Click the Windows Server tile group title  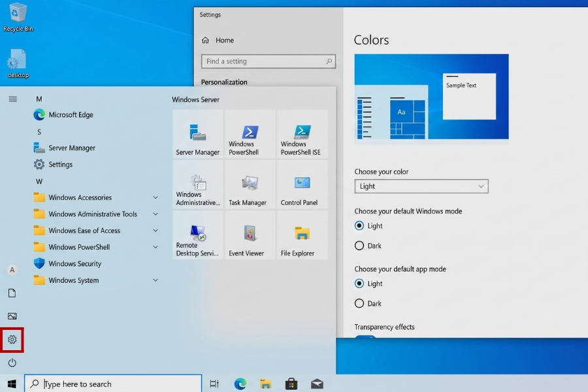(195, 100)
